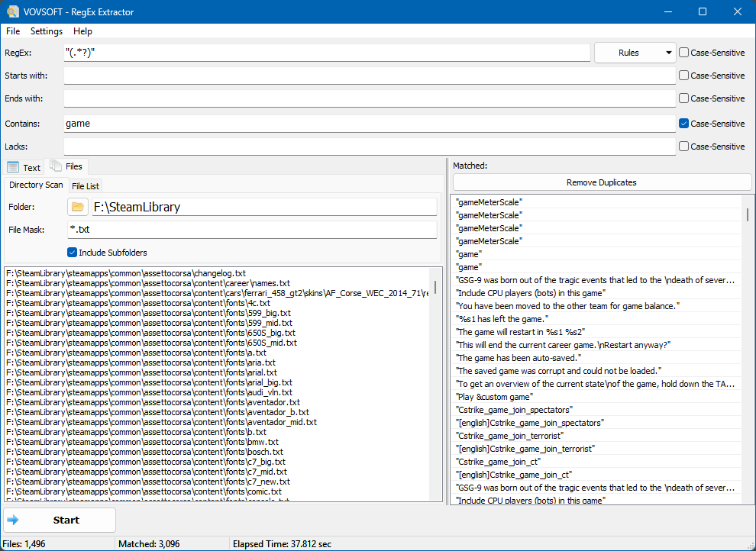Select the Directory Scan tab

tap(36, 185)
